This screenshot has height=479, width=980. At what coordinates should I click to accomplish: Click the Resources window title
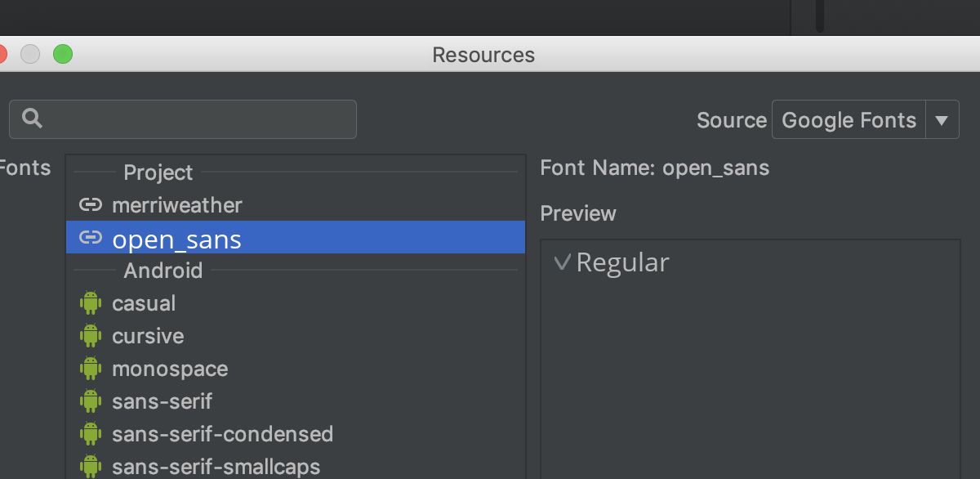[483, 55]
